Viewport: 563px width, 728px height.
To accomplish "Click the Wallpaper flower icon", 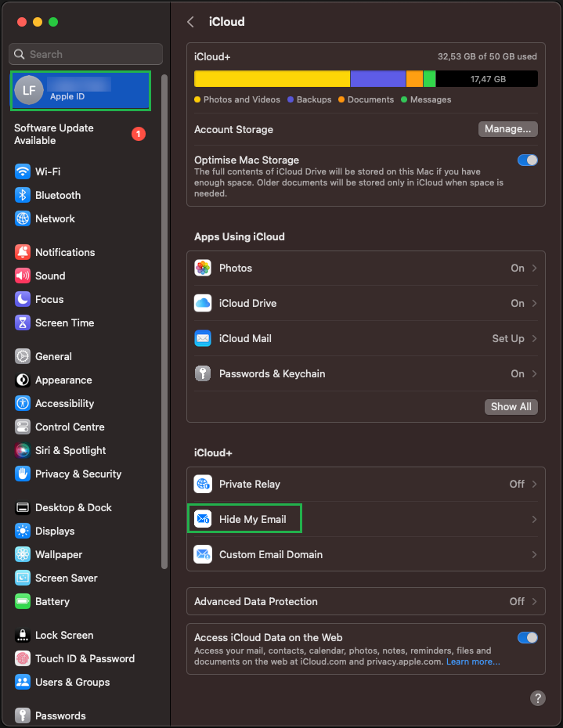I will [22, 554].
